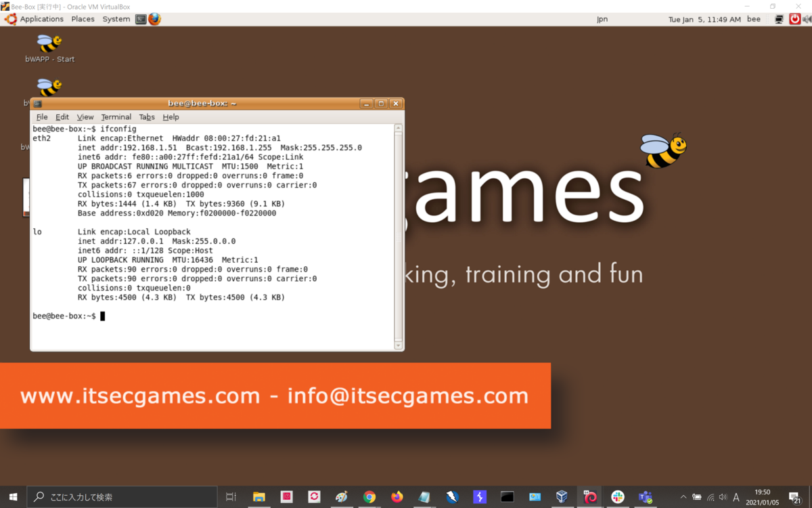Screen dimensions: 812x508
Task: Open the Windows Start menu
Action: click(13, 496)
